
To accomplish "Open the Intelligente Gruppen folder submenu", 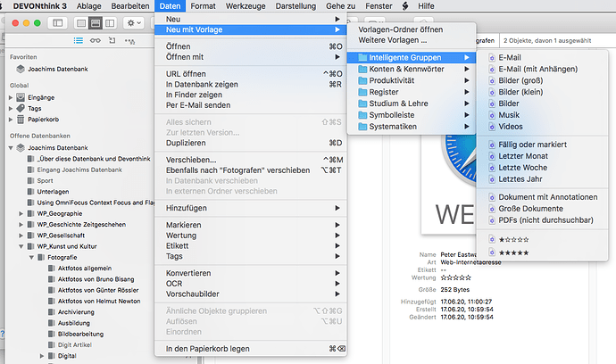I will [412, 58].
